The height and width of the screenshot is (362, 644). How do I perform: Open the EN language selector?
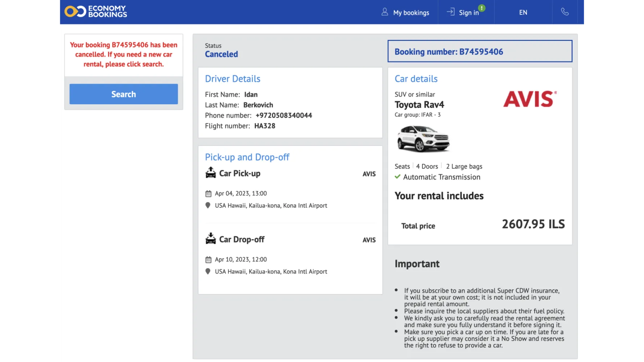[523, 12]
